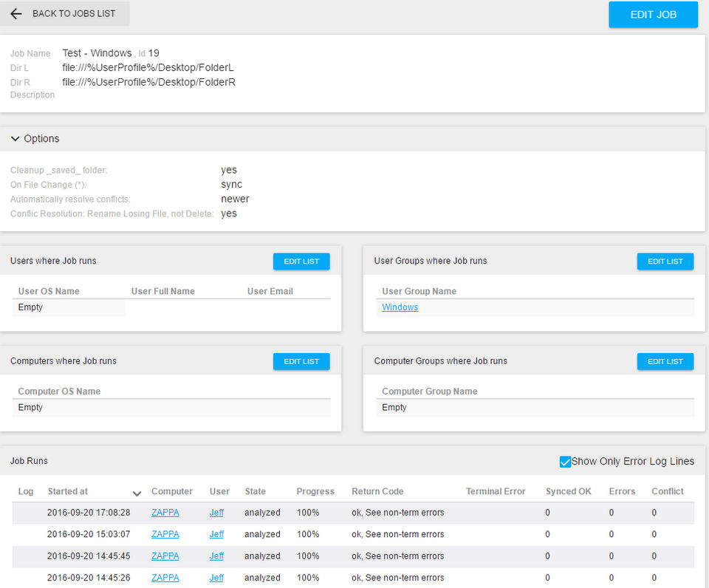Select the 2016-09-20 15:03:07 timestamp
Image resolution: width=709 pixels, height=588 pixels.
coord(89,534)
